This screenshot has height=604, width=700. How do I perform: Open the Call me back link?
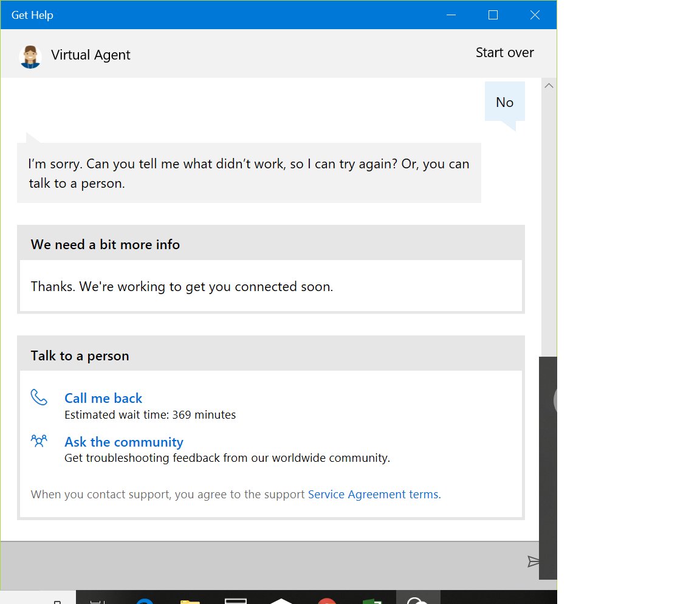pyautogui.click(x=103, y=398)
